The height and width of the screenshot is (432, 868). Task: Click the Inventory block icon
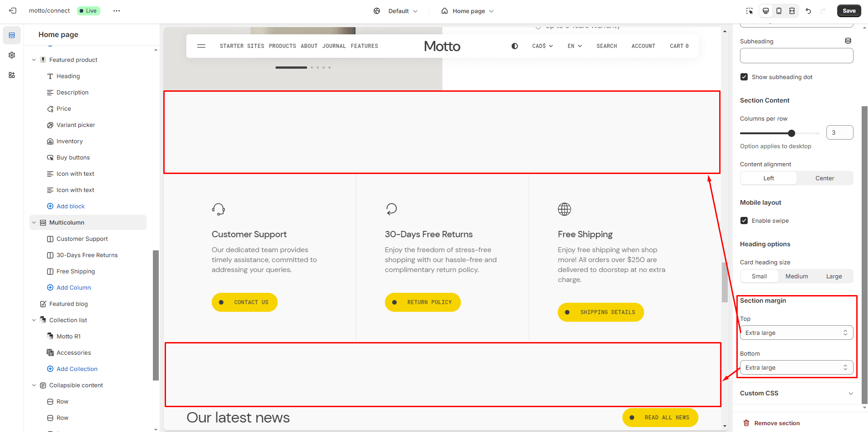(50, 141)
